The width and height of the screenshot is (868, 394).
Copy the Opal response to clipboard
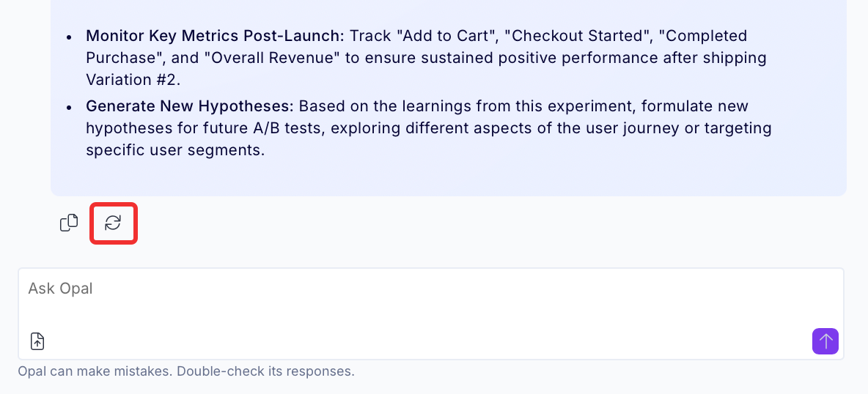(x=69, y=223)
